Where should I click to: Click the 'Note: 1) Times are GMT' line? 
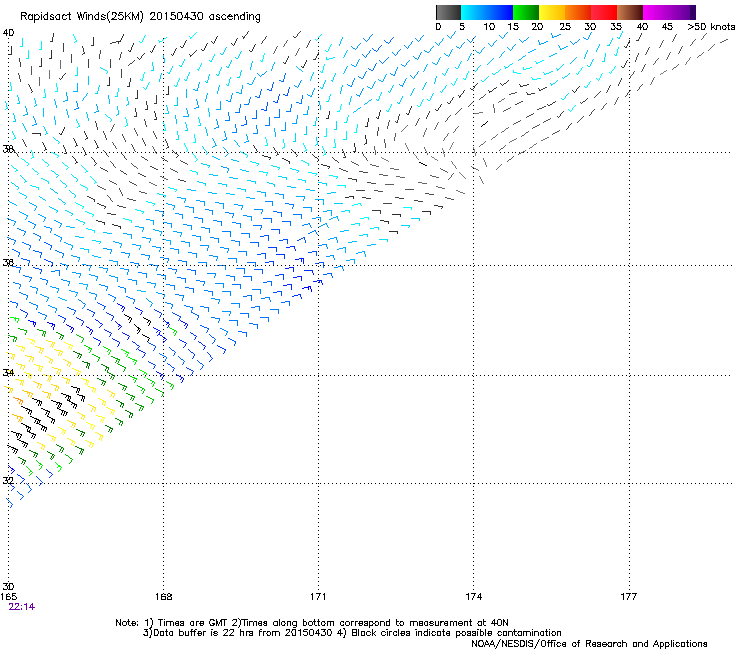point(312,623)
